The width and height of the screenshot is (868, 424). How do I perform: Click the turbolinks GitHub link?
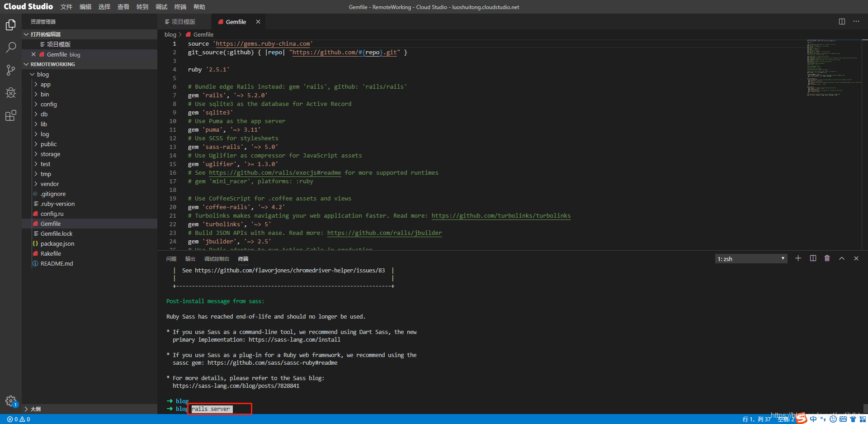(x=501, y=216)
